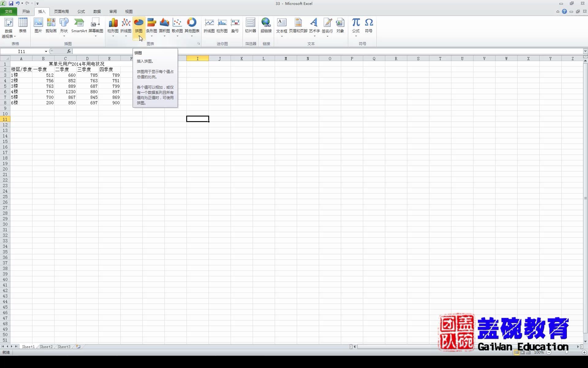This screenshot has height=368, width=588.
Task: Open the 图表 group dialog launcher
Action: click(198, 44)
